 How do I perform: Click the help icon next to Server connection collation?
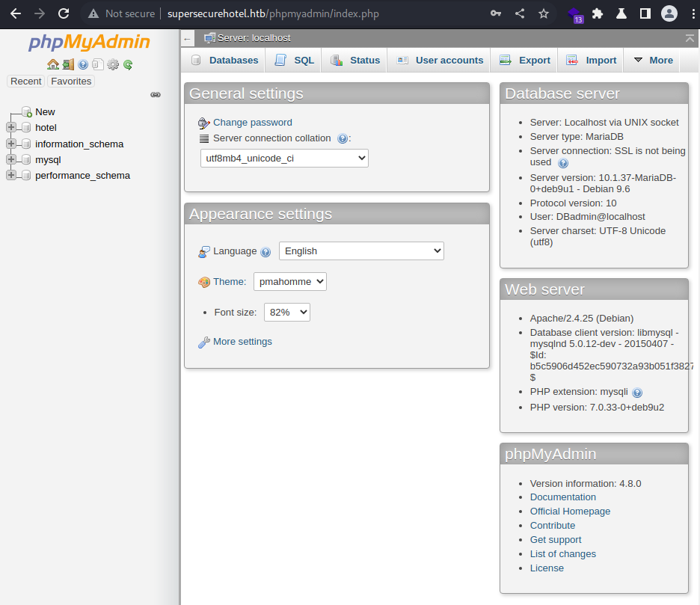pos(343,139)
